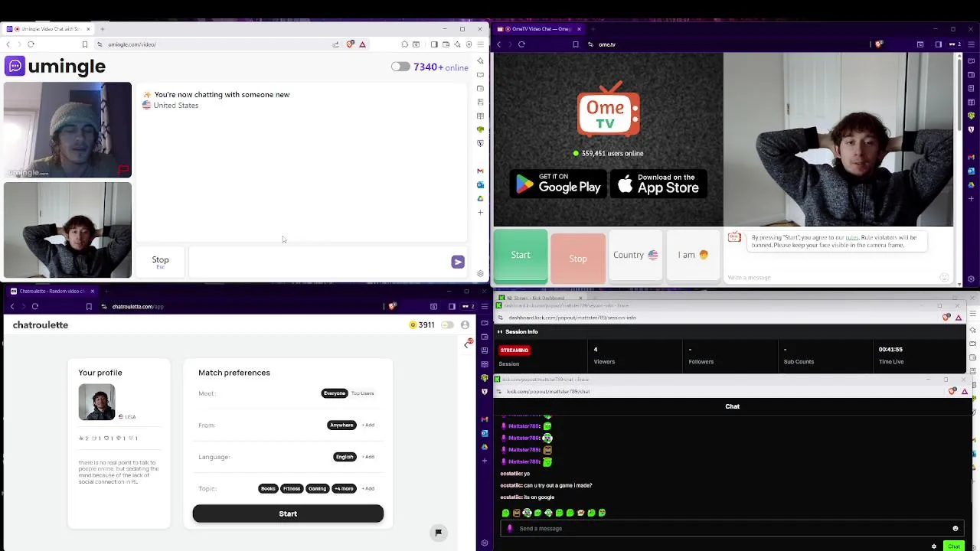This screenshot has height=551, width=980.
Task: Add a topic in the Topic row
Action: pyautogui.click(x=368, y=488)
